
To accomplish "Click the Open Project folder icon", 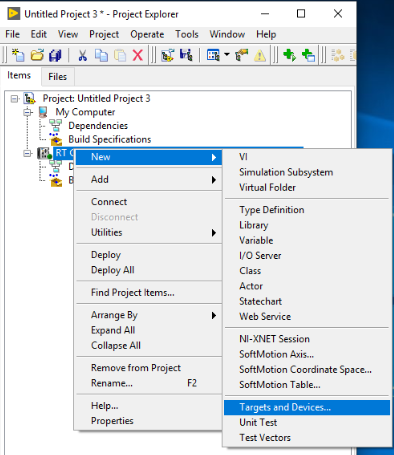I will pos(37,55).
